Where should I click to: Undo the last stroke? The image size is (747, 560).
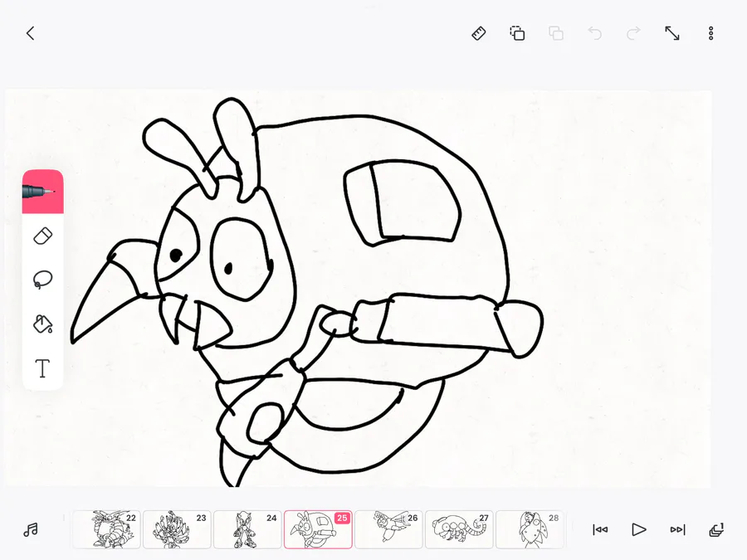coord(594,33)
